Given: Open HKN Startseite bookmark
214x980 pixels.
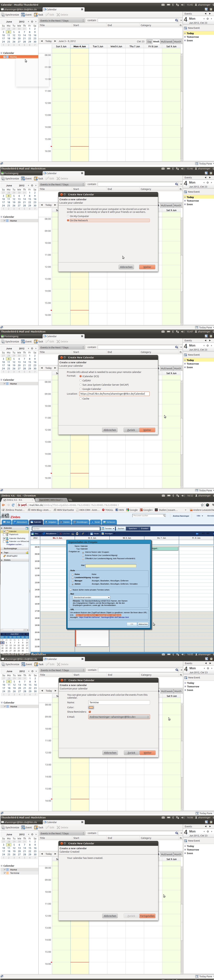Looking at the screenshot, I should [x=64, y=510].
